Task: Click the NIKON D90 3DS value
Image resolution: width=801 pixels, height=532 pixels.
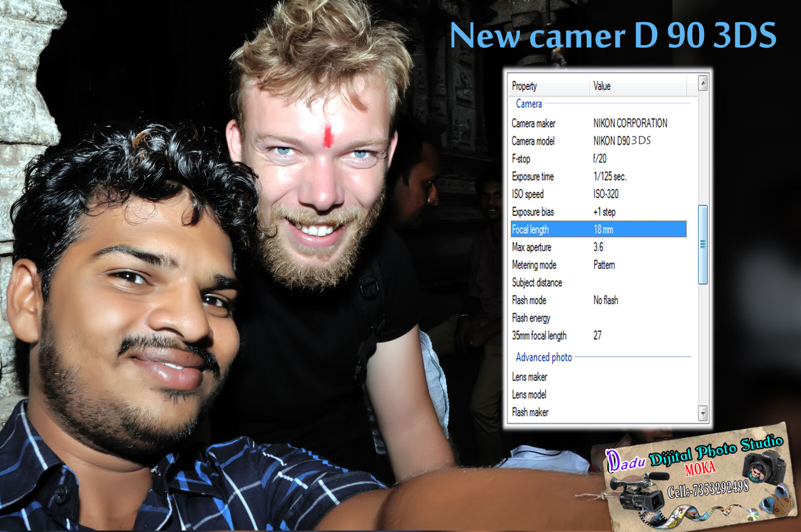Action: pos(622,141)
